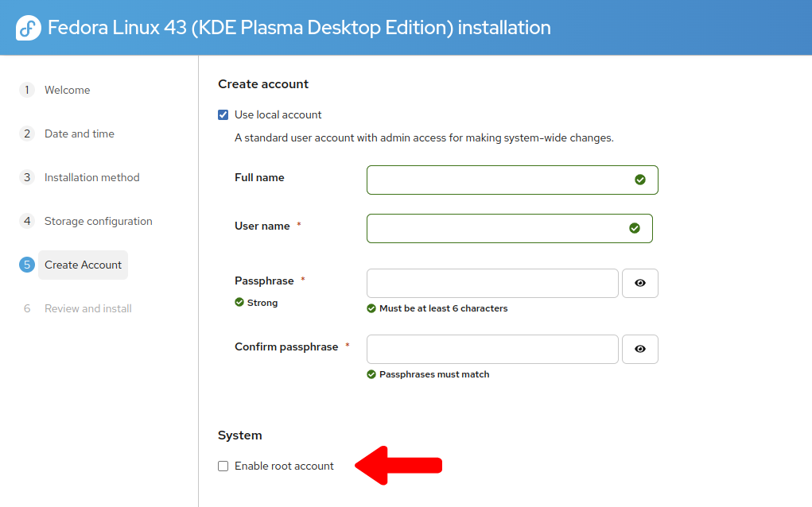812x507 pixels.
Task: Click into the User name field
Action: tap(495, 229)
